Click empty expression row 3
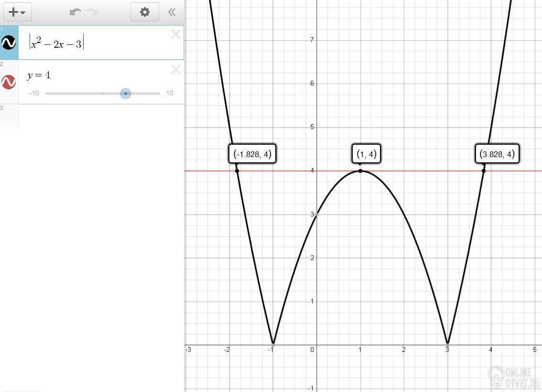The image size is (542, 392). coord(92,117)
